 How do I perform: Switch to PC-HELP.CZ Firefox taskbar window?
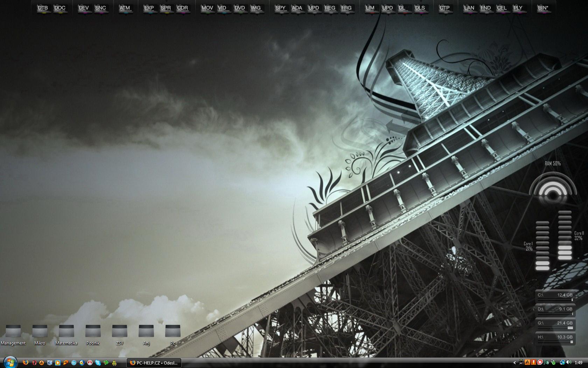tap(154, 363)
